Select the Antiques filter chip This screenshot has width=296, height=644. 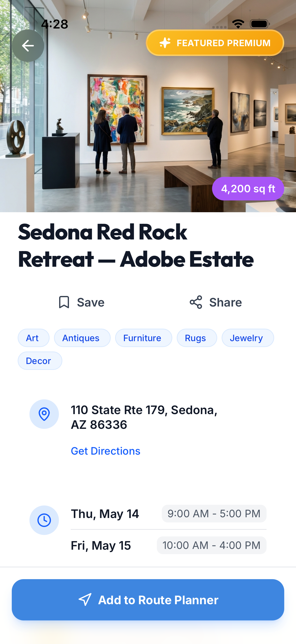tap(82, 338)
